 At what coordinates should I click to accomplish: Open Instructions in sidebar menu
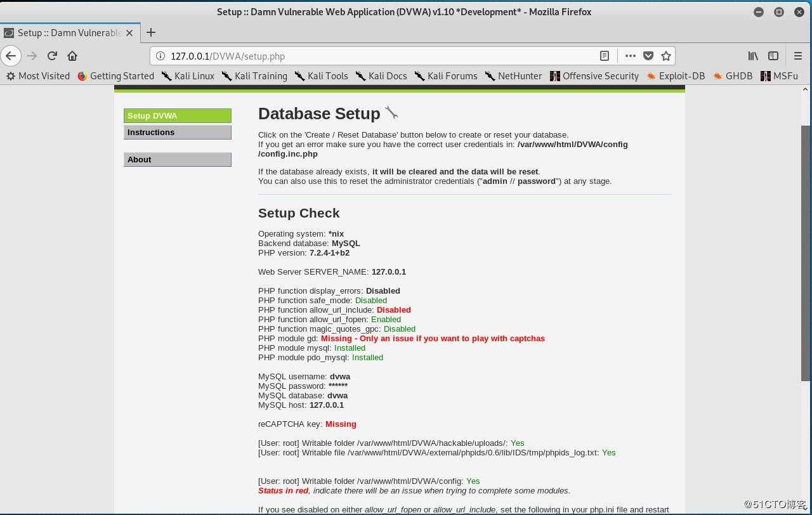178,132
